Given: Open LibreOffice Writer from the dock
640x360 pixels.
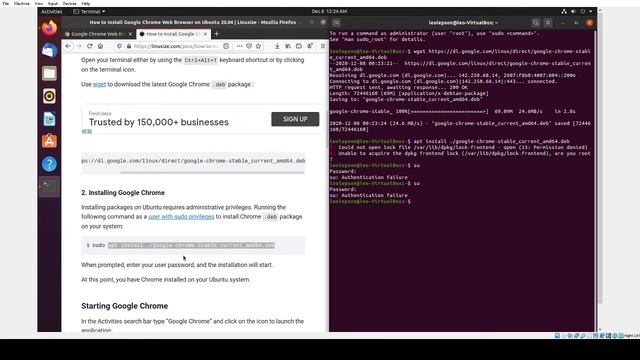Looking at the screenshot, I should tap(49, 119).
